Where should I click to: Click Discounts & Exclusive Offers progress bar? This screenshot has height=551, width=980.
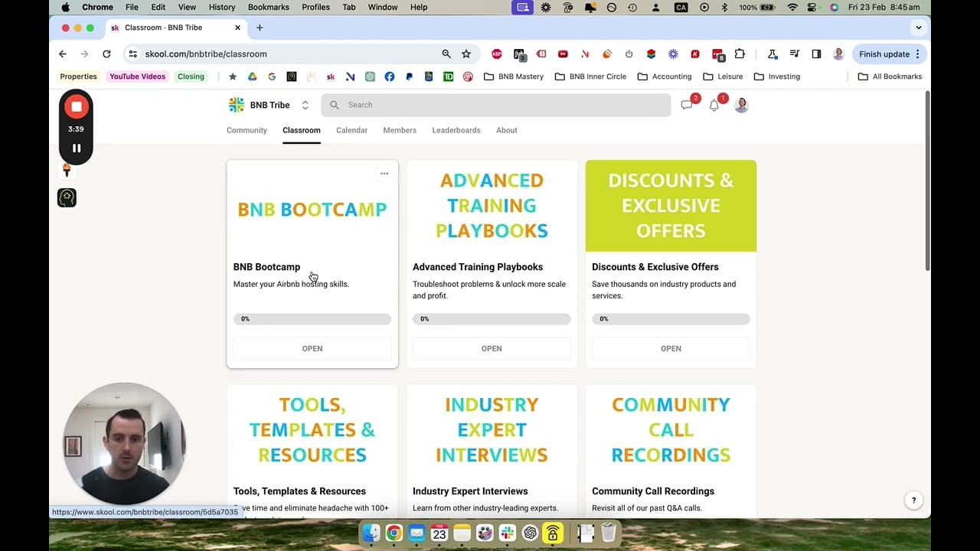click(x=671, y=319)
